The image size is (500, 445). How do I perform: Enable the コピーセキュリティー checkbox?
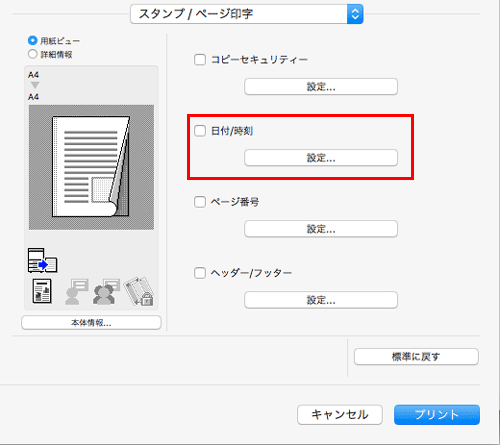(x=200, y=60)
